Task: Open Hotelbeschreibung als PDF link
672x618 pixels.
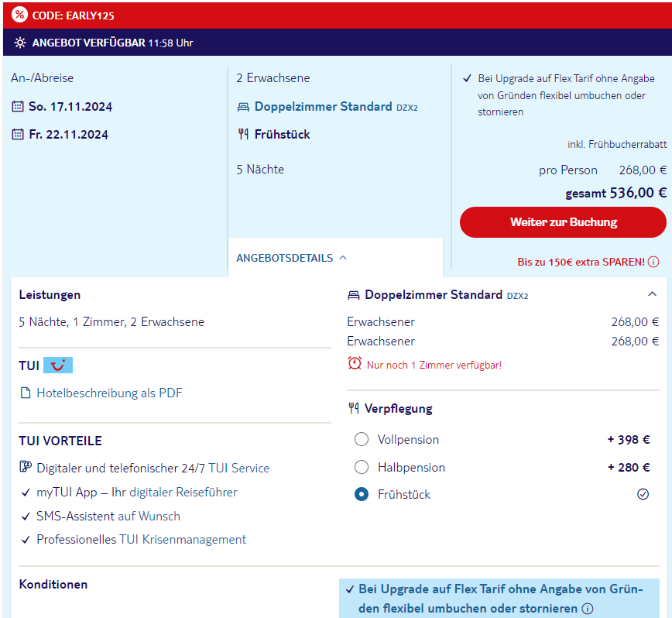Action: click(109, 393)
